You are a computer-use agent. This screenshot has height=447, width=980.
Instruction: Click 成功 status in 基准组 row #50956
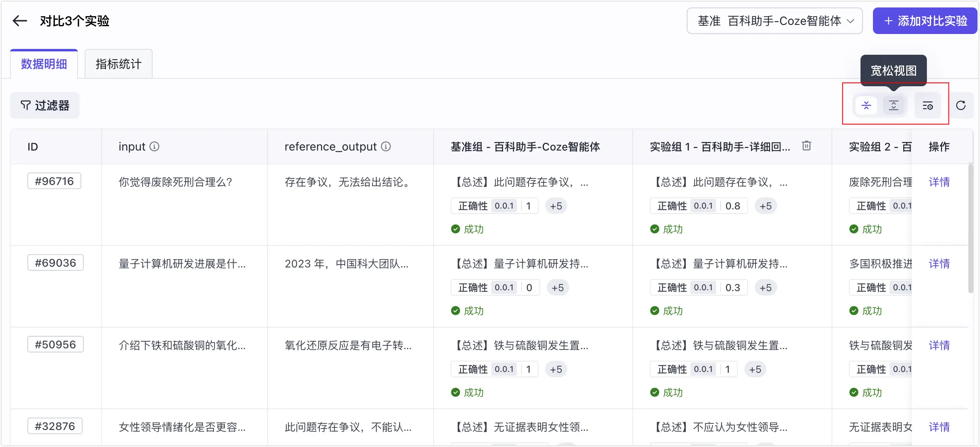pos(468,392)
